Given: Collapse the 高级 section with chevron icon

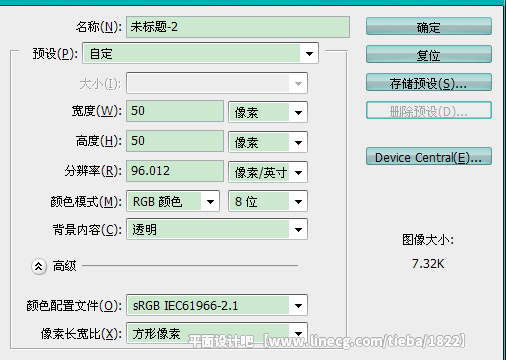Looking at the screenshot, I should click(39, 266).
